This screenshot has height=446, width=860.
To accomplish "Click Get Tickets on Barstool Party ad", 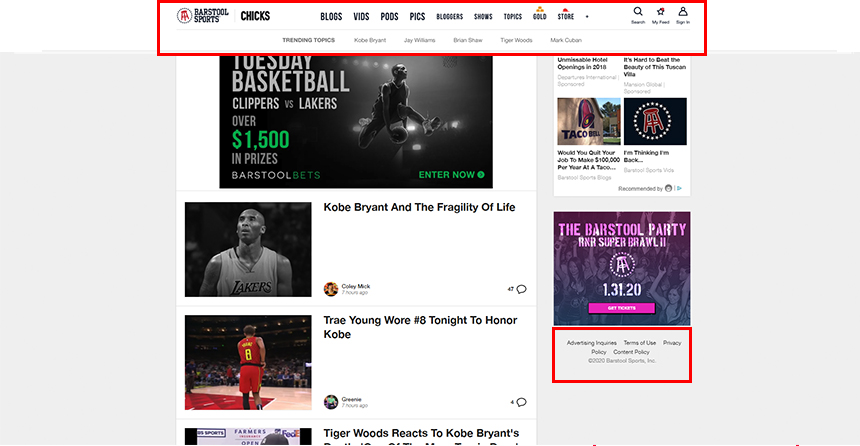I will pos(621,308).
